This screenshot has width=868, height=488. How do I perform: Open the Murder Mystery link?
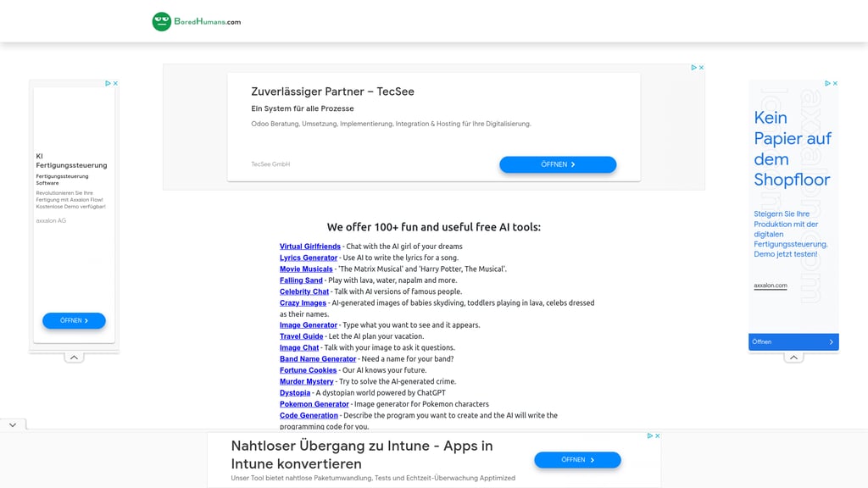pos(307,381)
